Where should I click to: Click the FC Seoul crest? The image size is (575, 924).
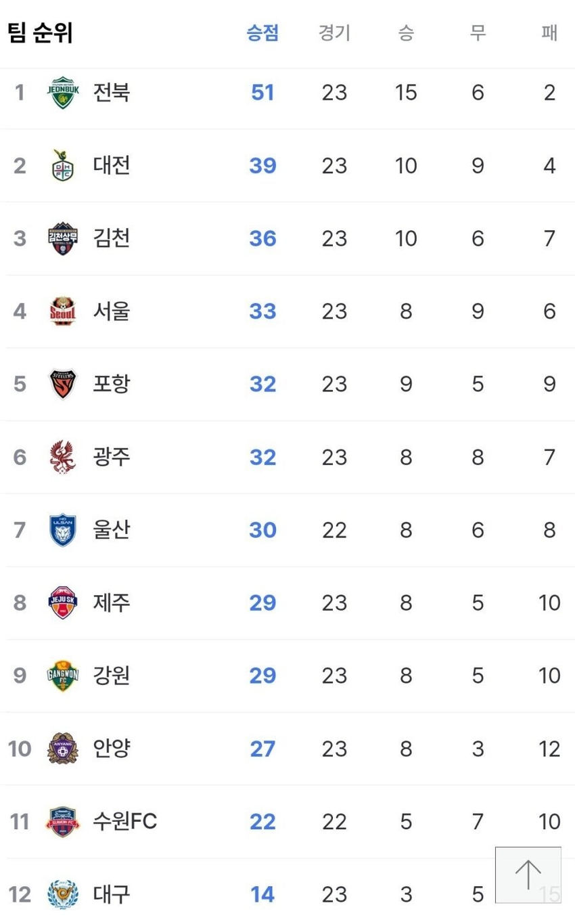click(x=63, y=311)
